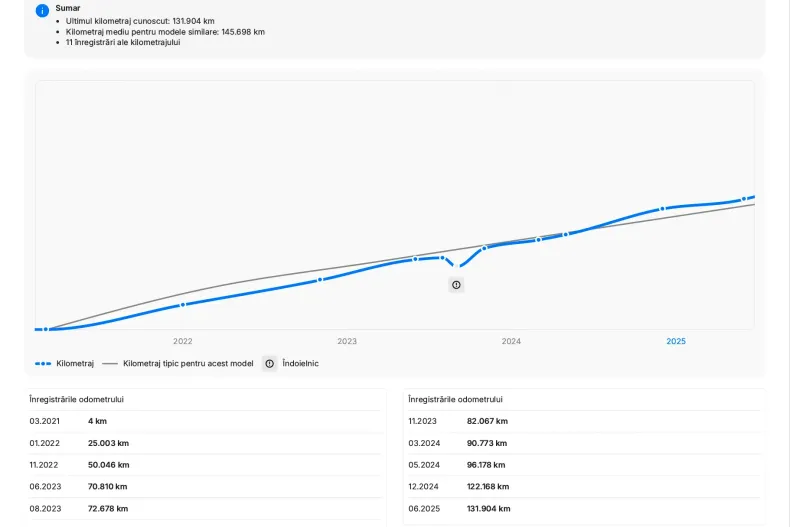Click the 'Ultimul kilometraj cunoscut' summary line
The image size is (790, 527).
(x=140, y=20)
